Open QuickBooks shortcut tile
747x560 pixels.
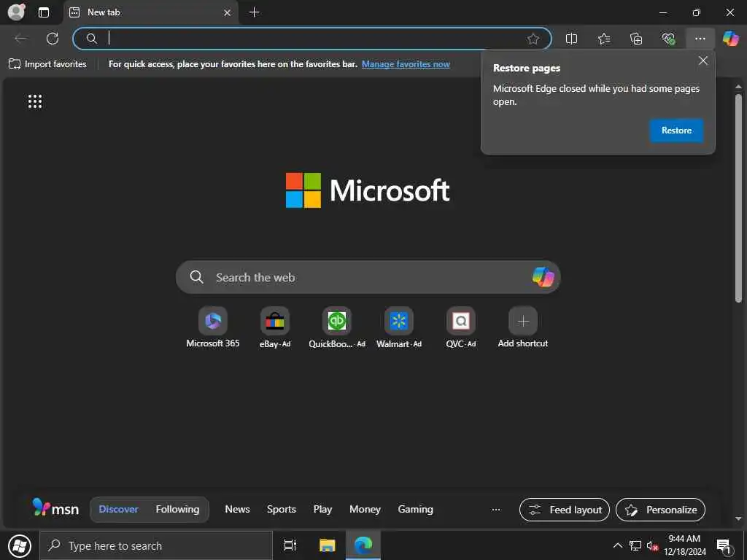pyautogui.click(x=337, y=327)
